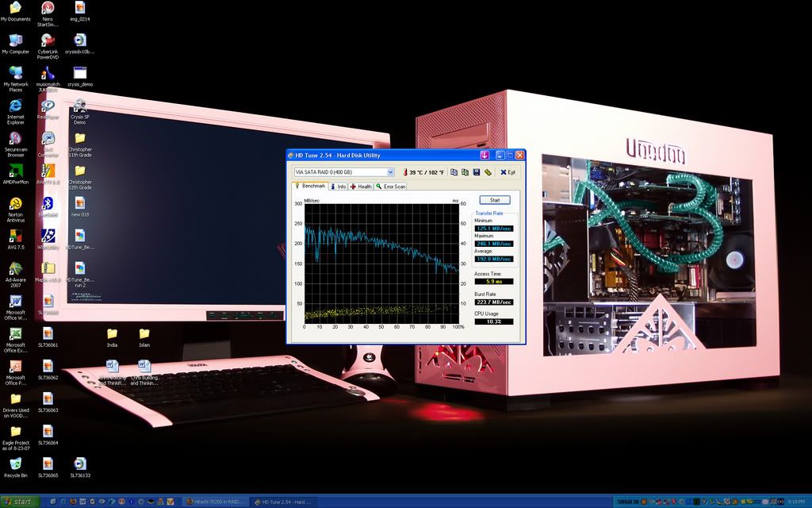Open the Windows Start menu
The width and height of the screenshot is (812, 508).
pos(19,502)
